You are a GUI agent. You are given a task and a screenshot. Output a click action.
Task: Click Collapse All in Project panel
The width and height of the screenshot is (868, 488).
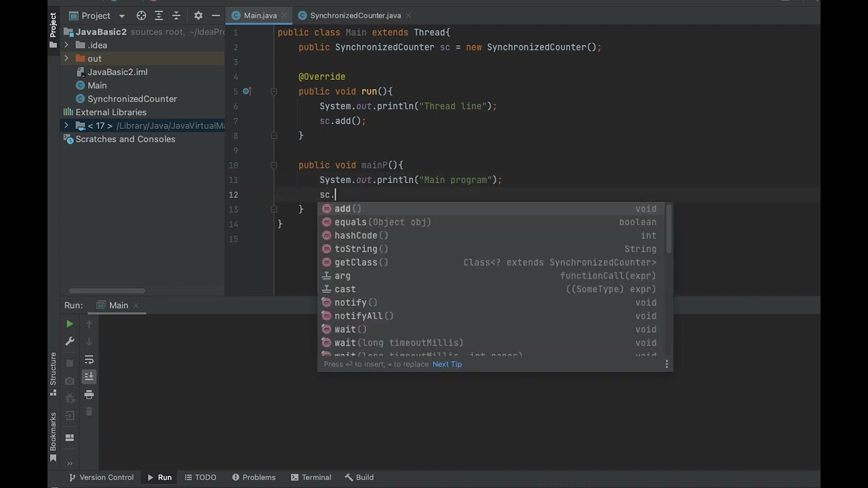click(176, 16)
